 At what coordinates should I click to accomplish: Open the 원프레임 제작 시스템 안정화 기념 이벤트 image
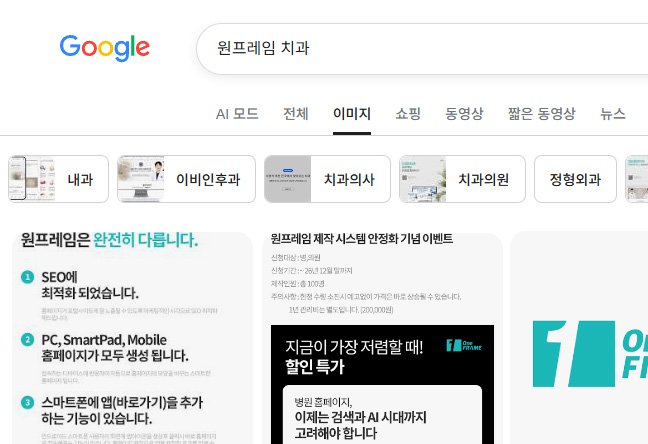coord(382,338)
